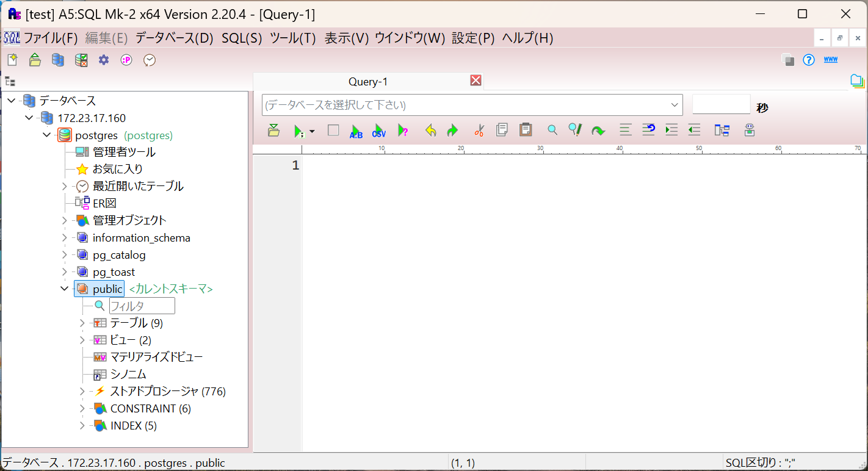
Task: Toggle the database tree panel icon
Action: pyautogui.click(x=10, y=81)
